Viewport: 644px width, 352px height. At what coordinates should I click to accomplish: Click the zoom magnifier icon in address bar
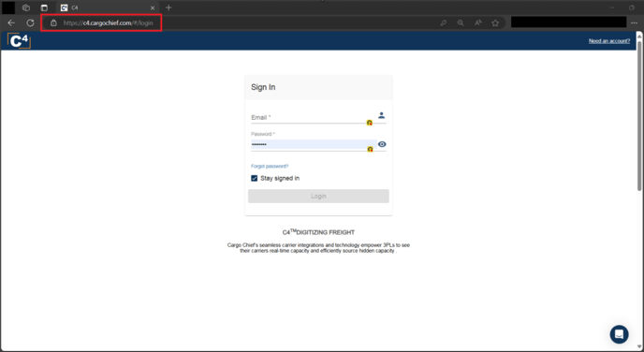tap(461, 23)
